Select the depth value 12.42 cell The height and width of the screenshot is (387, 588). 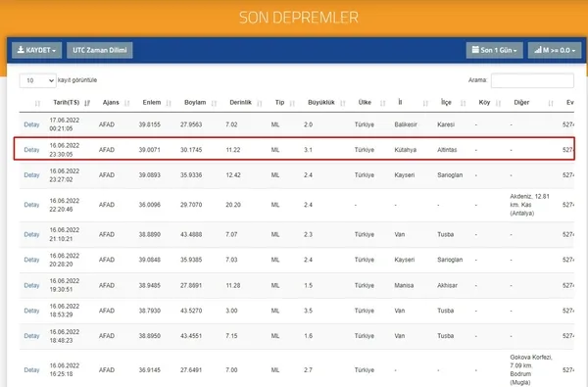pos(233,175)
